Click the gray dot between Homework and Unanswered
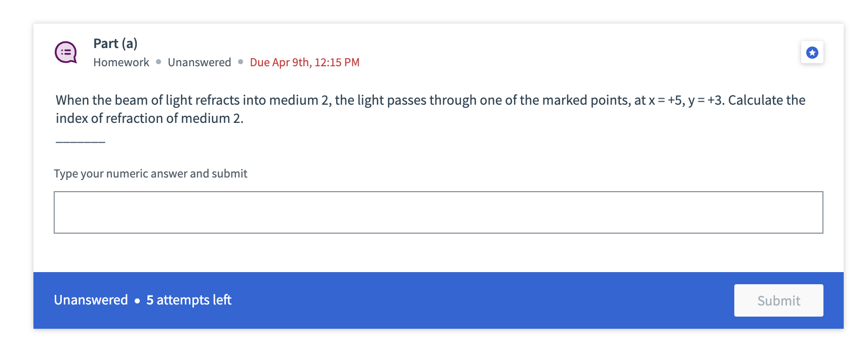The height and width of the screenshot is (351, 868). [x=158, y=62]
